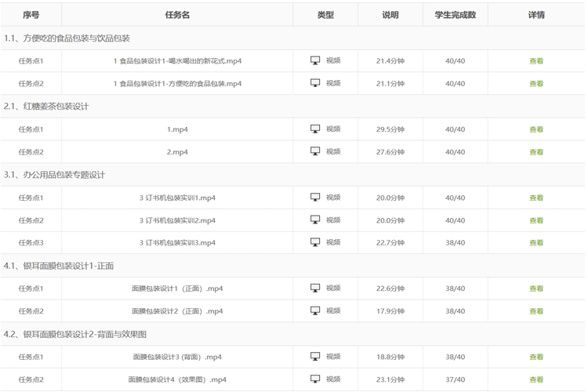Select section 1.1、方便吃的食品包装与饮品包装
The width and height of the screenshot is (588, 392).
click(x=67, y=38)
